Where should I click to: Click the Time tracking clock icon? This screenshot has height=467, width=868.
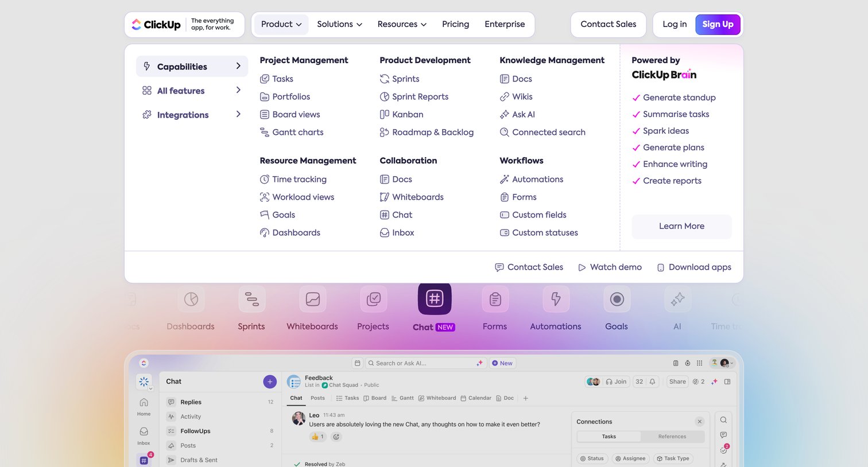pos(265,180)
